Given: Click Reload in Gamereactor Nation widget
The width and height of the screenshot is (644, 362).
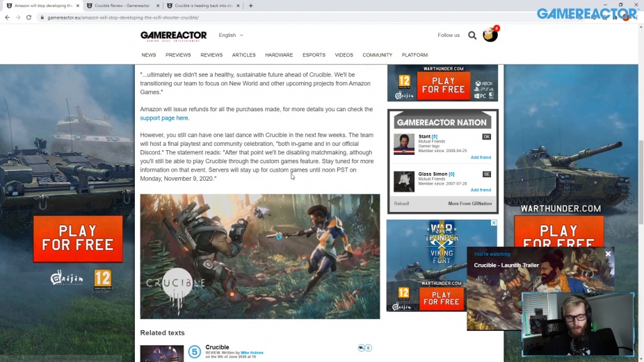Looking at the screenshot, I should pyautogui.click(x=401, y=204).
